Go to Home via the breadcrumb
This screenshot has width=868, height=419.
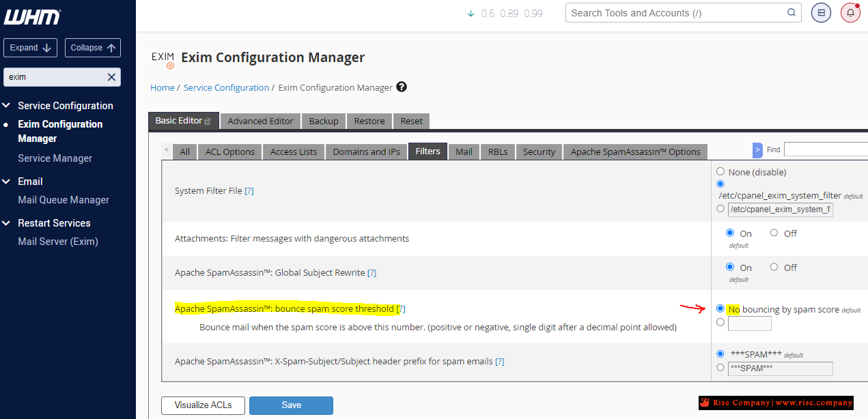(x=163, y=87)
